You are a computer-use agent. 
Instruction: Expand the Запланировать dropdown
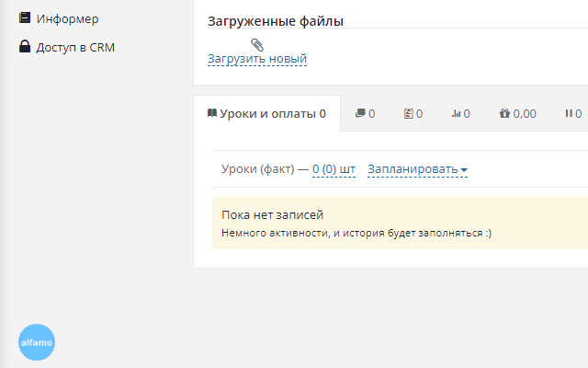coord(417,169)
